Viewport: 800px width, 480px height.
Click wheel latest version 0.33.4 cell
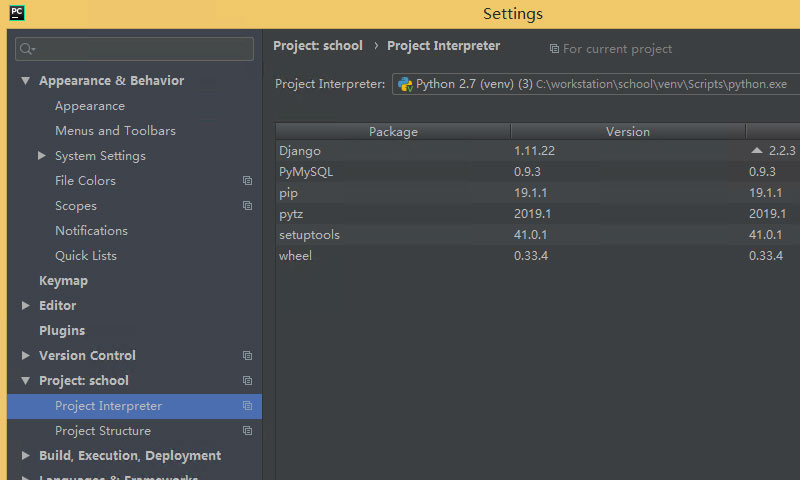(765, 256)
